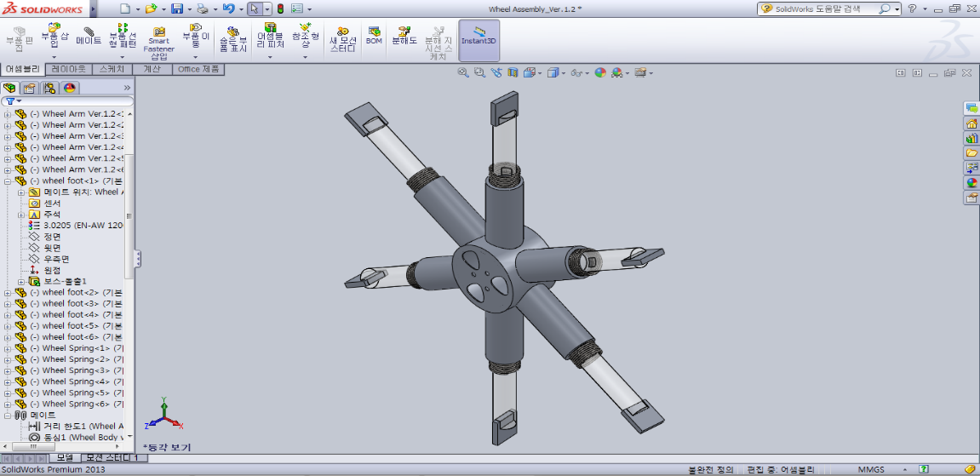This screenshot has width=980, height=476.
Task: Open the Display Style dropdown arrow
Action: [x=564, y=73]
